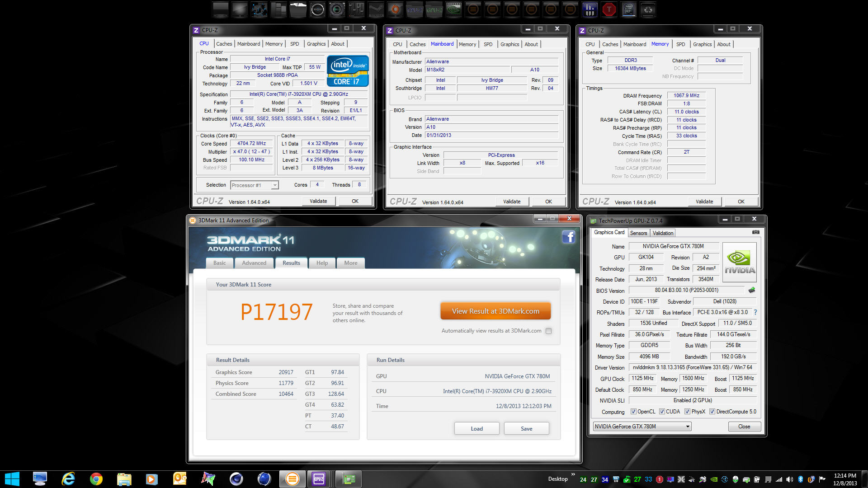This screenshot has width=868, height=488.
Task: Switch to Sensors tab in GPU-Z
Action: pos(638,233)
